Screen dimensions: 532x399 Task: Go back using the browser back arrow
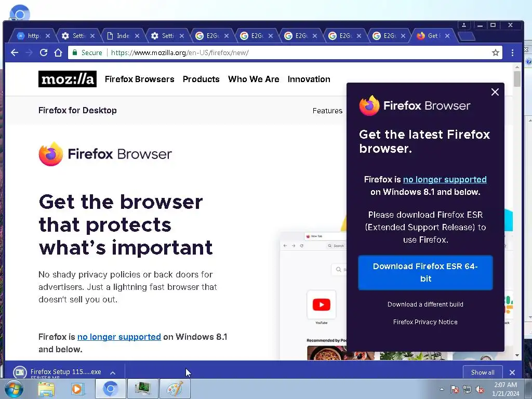(15, 52)
